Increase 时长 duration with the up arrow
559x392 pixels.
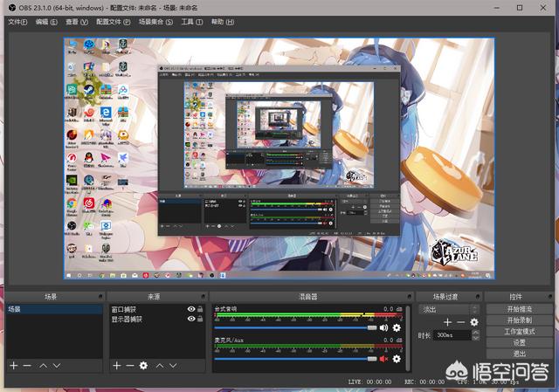pyautogui.click(x=475, y=332)
